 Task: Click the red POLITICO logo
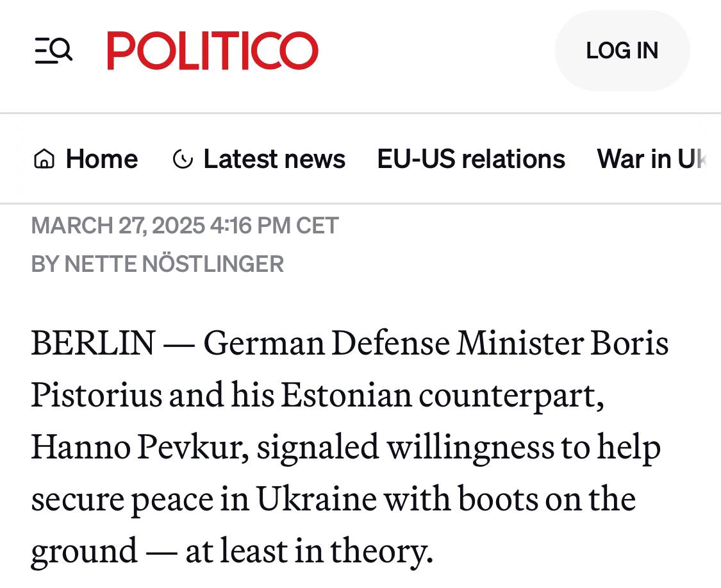point(212,51)
